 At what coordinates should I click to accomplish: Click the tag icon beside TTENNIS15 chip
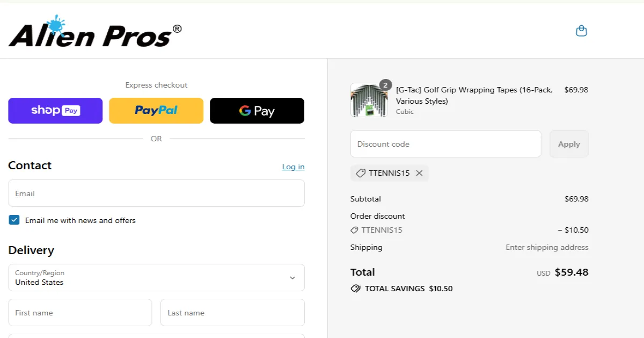[360, 172]
